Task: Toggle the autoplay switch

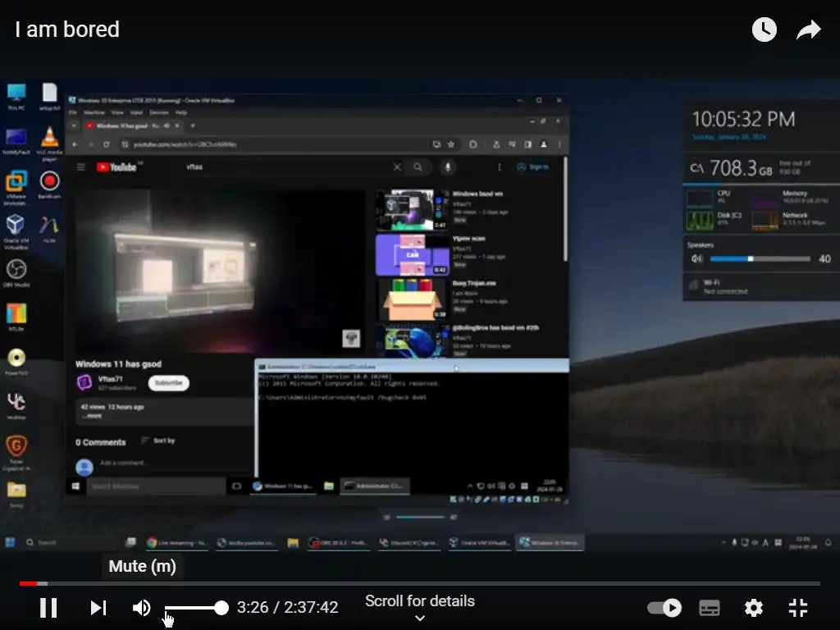Action: pyautogui.click(x=664, y=608)
